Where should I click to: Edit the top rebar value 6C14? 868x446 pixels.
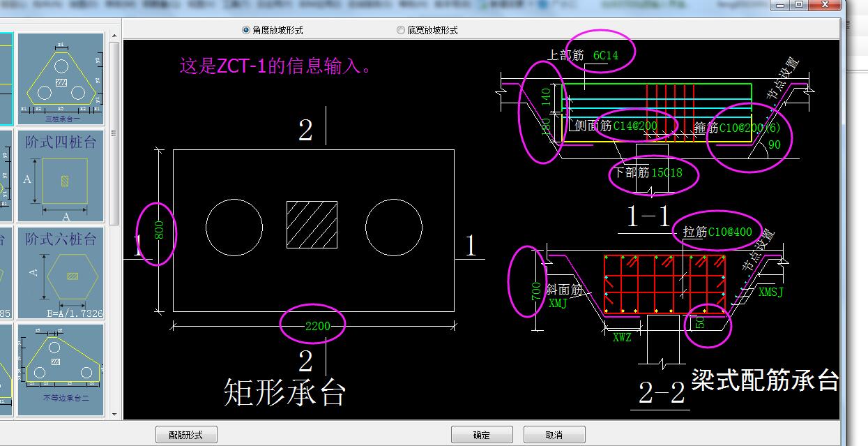605,55
